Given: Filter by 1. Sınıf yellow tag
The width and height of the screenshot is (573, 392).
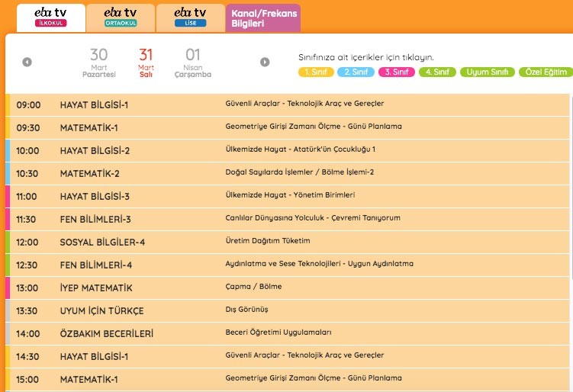Looking at the screenshot, I should click(314, 72).
